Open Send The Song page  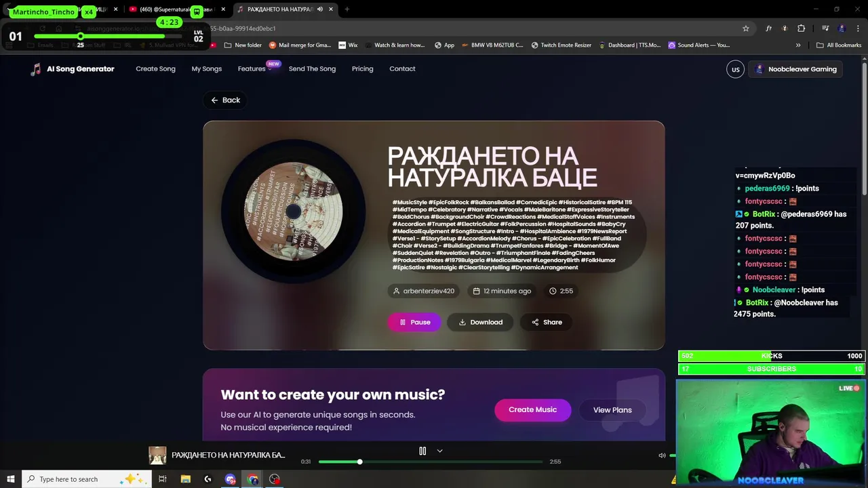tap(312, 69)
